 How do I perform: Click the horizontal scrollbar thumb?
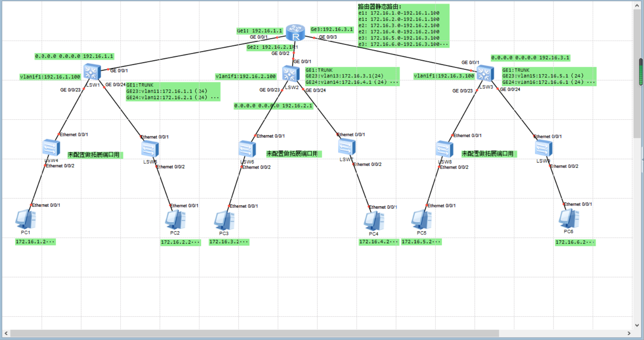point(255,333)
